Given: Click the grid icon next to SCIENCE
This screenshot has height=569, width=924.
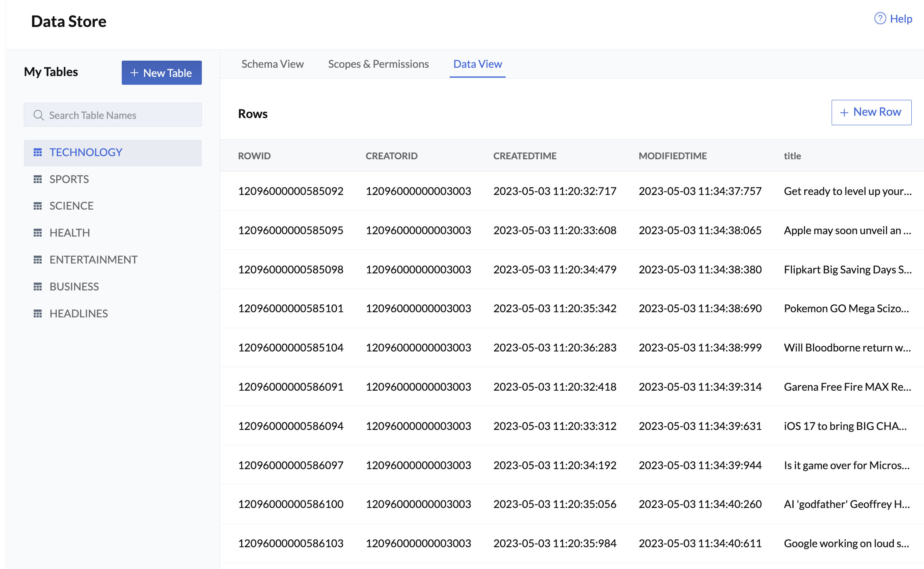Looking at the screenshot, I should pyautogui.click(x=38, y=205).
